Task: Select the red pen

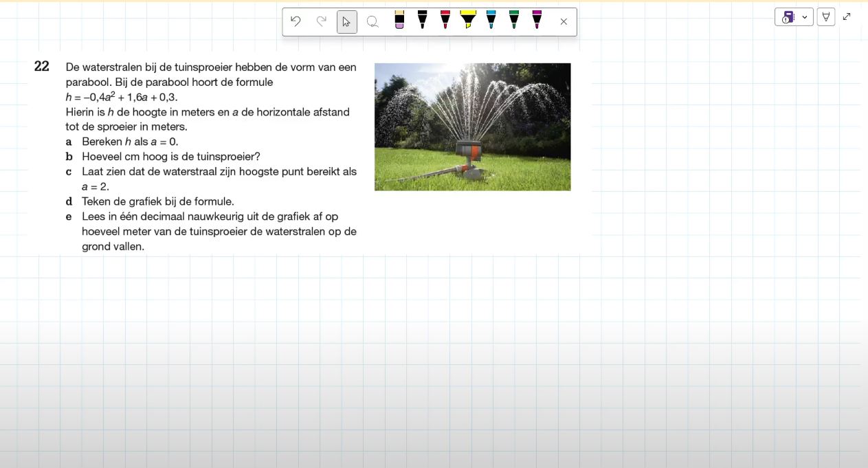Action: tap(445, 20)
